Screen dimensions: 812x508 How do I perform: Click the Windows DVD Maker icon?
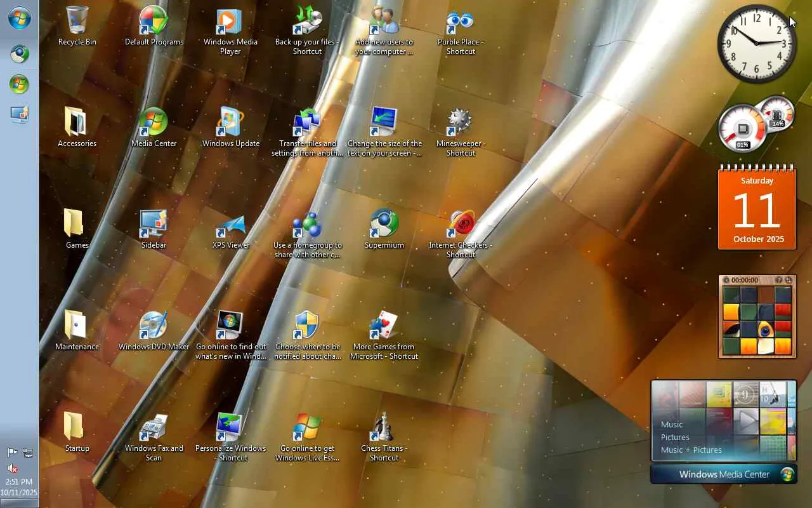(154, 331)
